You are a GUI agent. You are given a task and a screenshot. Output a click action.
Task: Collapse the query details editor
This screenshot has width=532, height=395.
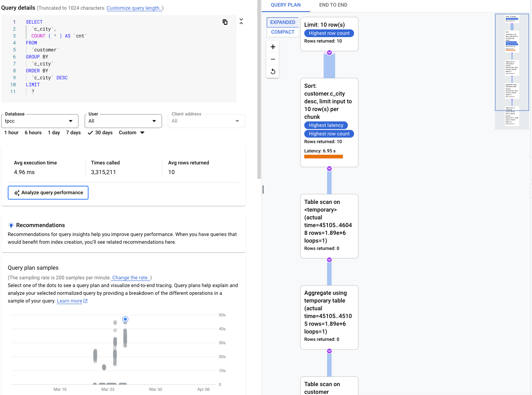click(x=241, y=21)
